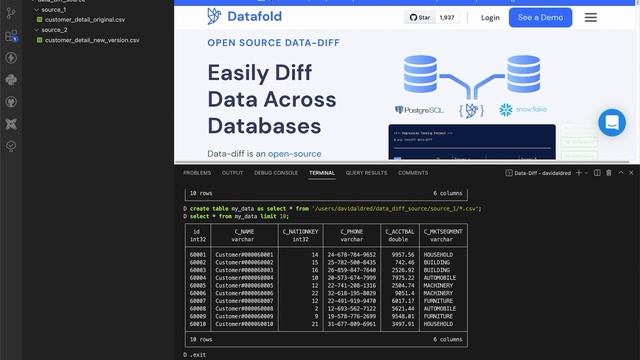Click the Snowflake logo graphic
The image size is (640, 360).
523,109
